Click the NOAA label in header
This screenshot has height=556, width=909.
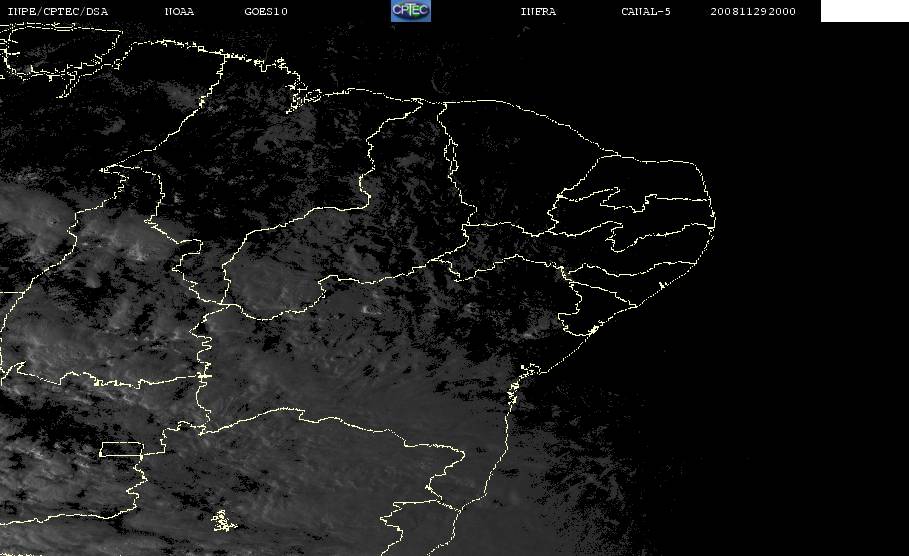(179, 12)
